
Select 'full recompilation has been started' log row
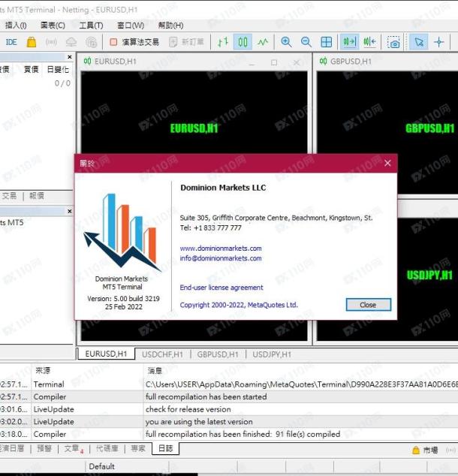pyautogui.click(x=229, y=396)
